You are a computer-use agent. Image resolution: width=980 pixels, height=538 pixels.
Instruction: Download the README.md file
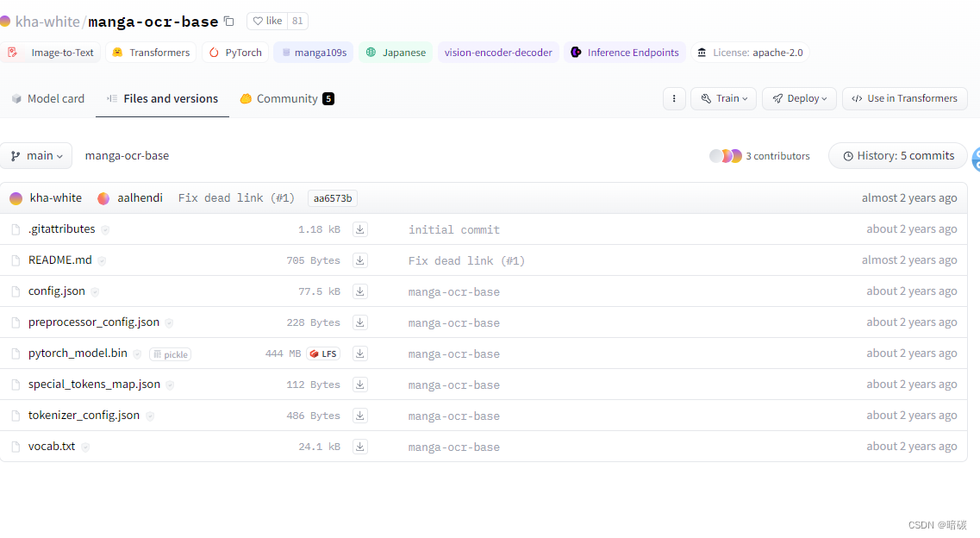pos(360,260)
